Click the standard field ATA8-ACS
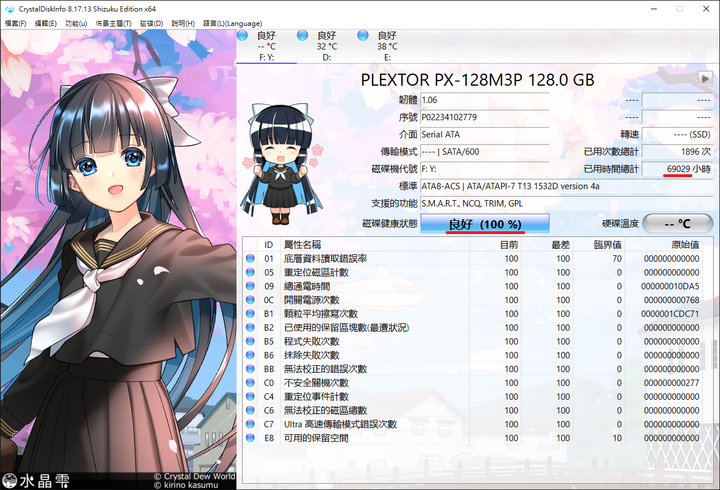The height and width of the screenshot is (490, 720). click(567, 186)
